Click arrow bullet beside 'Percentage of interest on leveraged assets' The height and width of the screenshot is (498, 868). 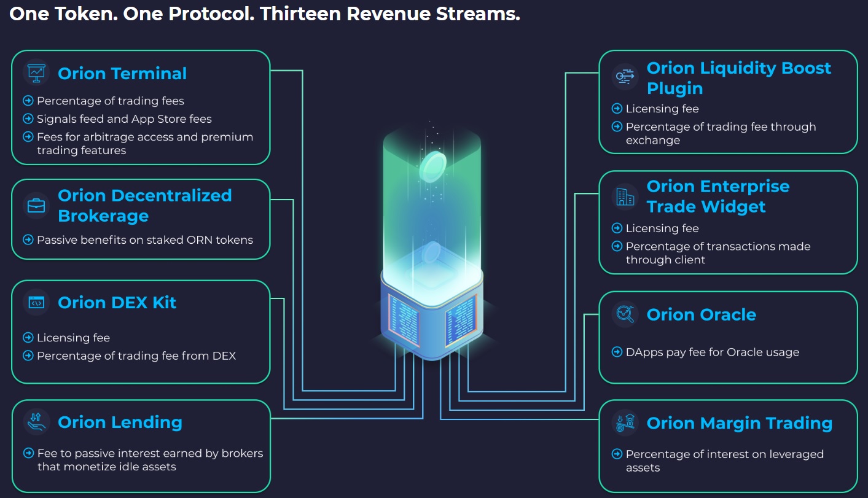[617, 454]
